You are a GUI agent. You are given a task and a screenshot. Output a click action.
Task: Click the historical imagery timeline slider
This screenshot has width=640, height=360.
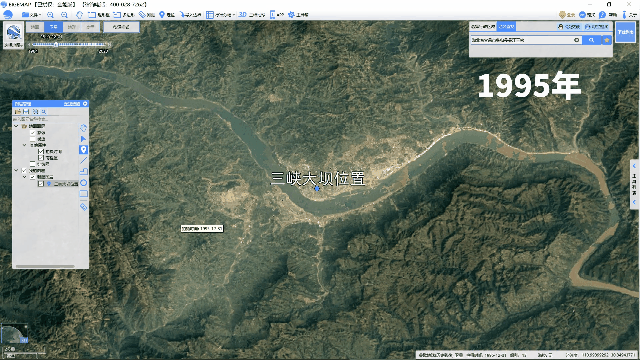[x=69, y=44]
